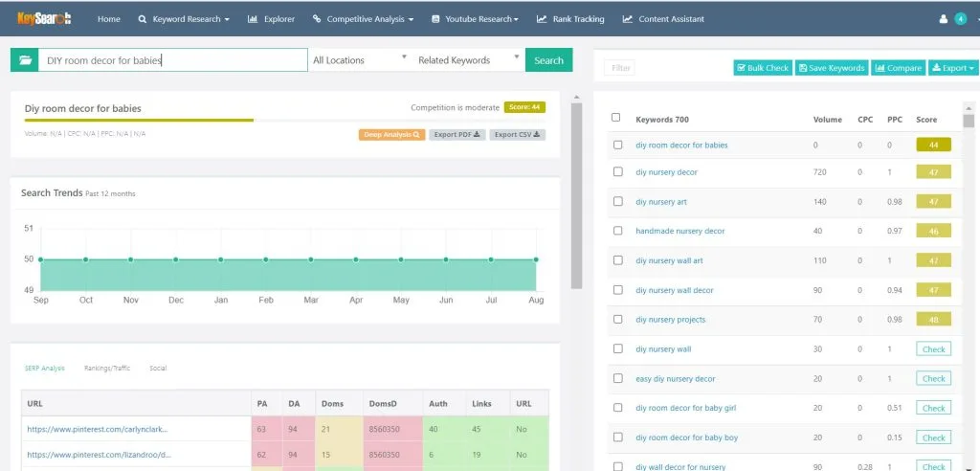Open the Compare chart button
Image resolution: width=980 pixels, height=471 pixels.
pyautogui.click(x=898, y=68)
